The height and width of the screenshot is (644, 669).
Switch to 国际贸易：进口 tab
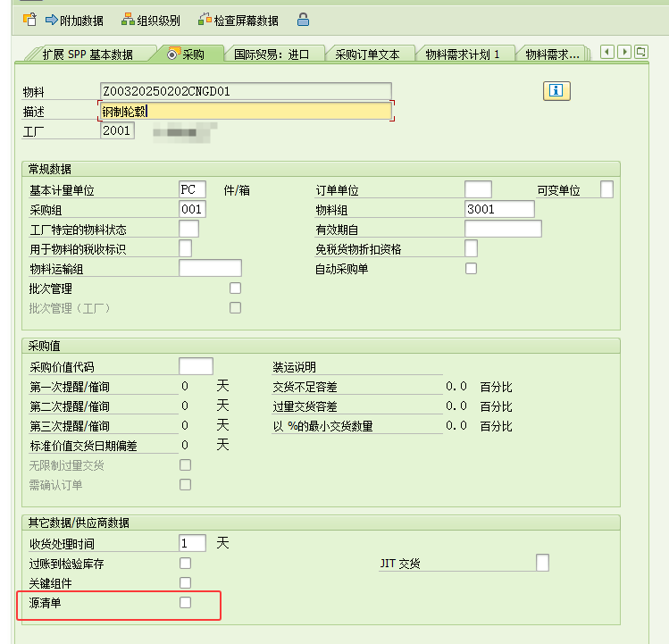tap(272, 54)
